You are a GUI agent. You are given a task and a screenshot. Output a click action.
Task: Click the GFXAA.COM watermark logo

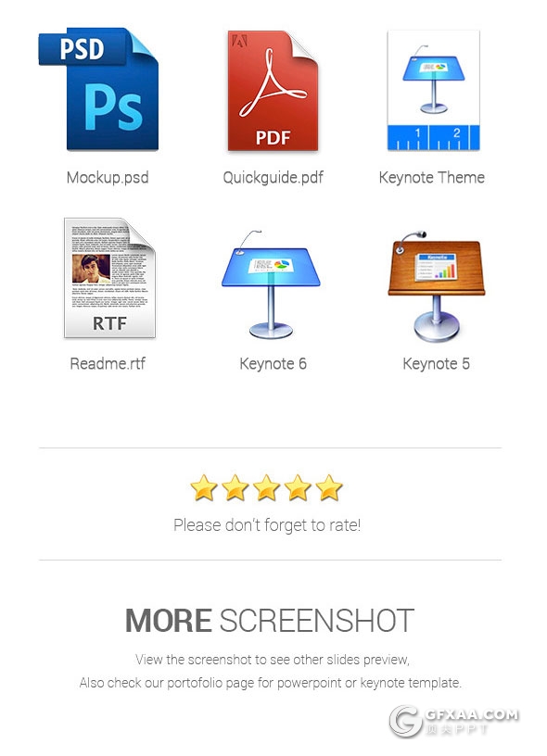tap(454, 721)
